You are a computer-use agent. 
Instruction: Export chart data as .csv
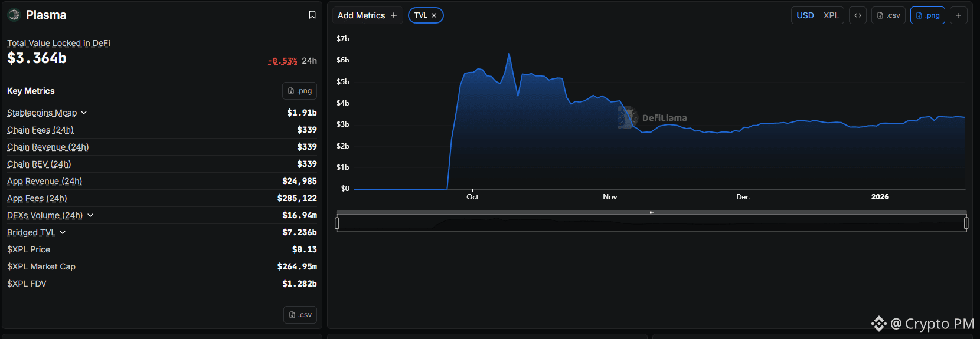(888, 15)
